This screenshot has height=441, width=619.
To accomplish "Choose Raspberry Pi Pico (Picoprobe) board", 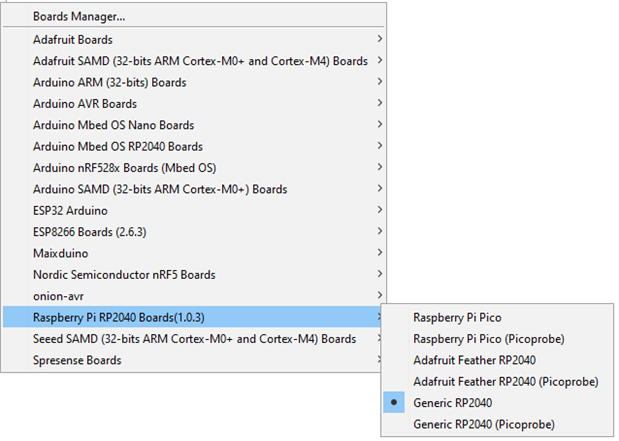I will (x=497, y=339).
